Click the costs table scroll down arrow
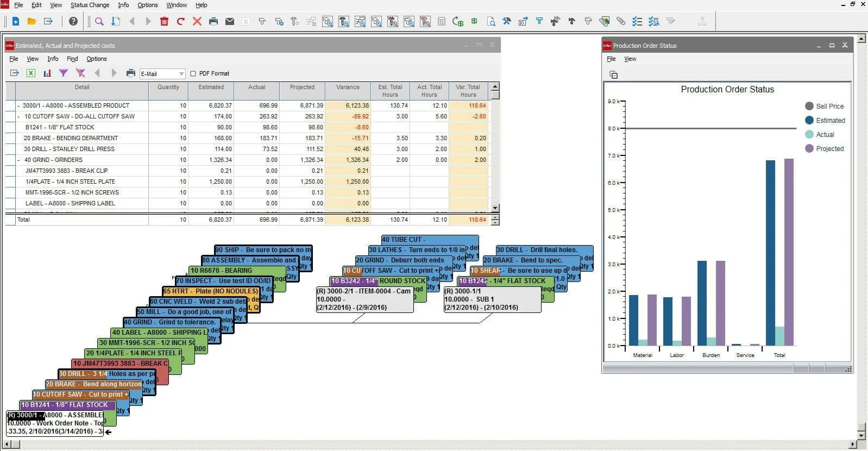Viewport: 868px width, 451px height. [x=495, y=208]
